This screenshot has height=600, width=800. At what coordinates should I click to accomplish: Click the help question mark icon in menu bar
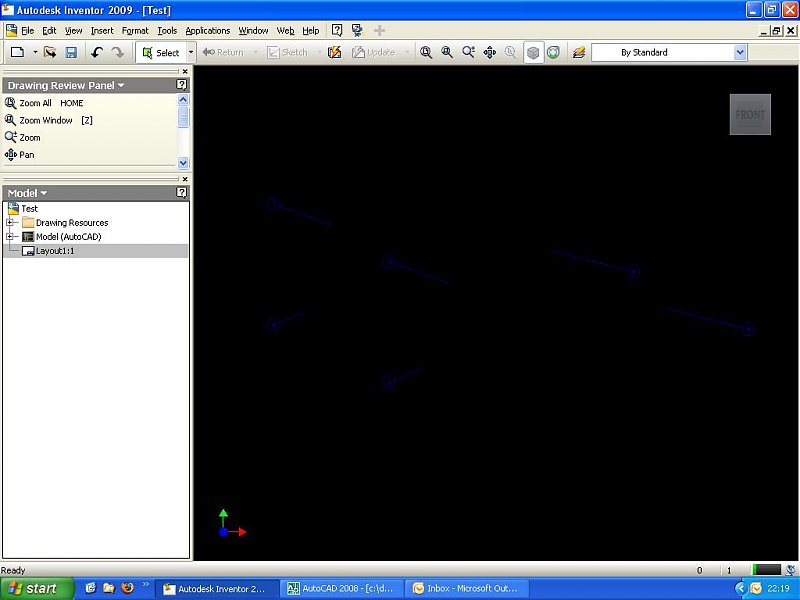click(337, 30)
